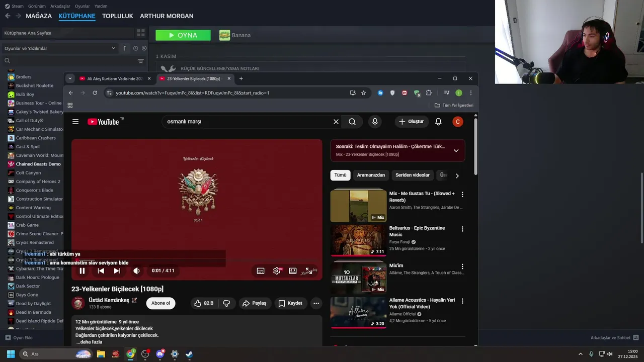This screenshot has width=644, height=362.
Task: Select the Tümü filter chip
Action: click(341, 175)
